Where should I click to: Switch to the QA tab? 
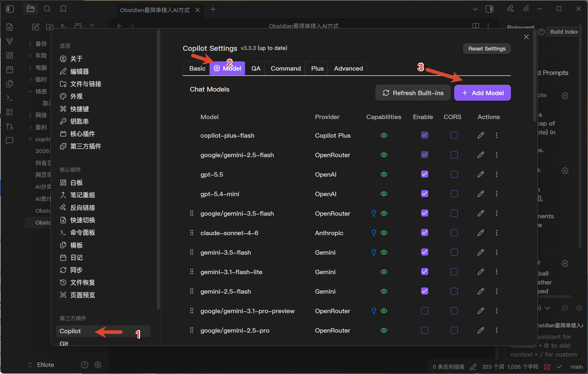coord(256,69)
